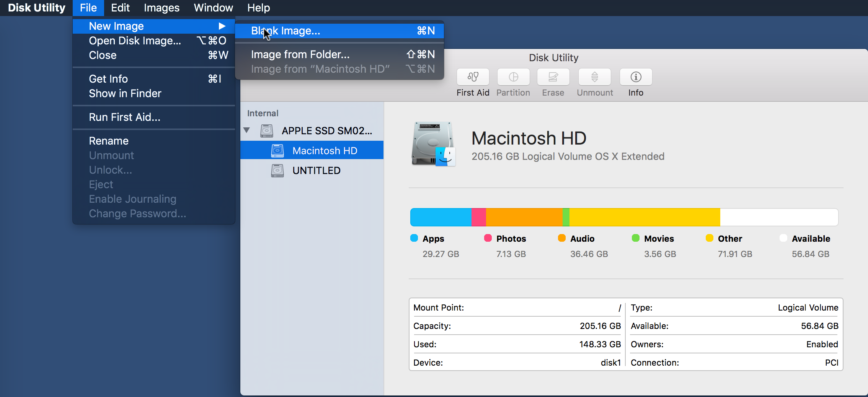The height and width of the screenshot is (397, 868).
Task: Click the 29.27 GB Apps value
Action: (x=441, y=254)
